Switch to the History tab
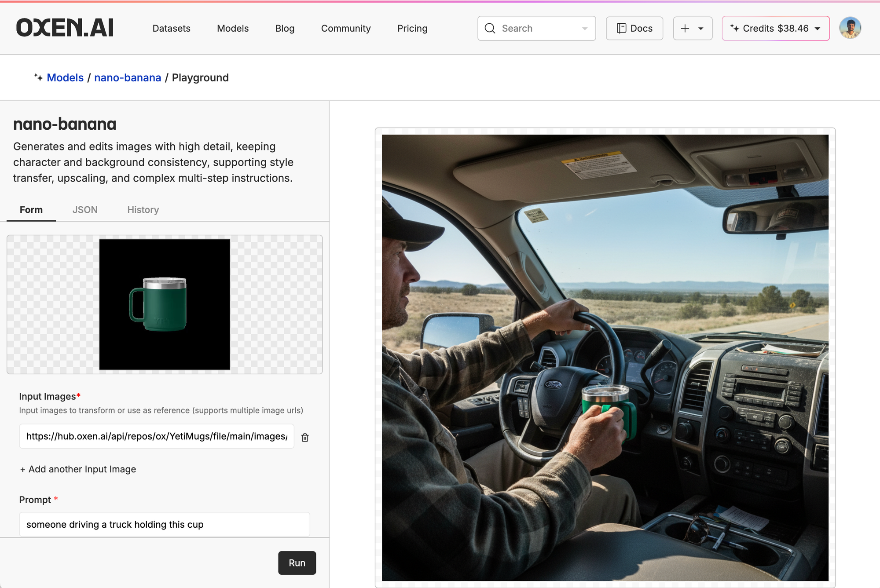This screenshot has height=588, width=880. 143,210
